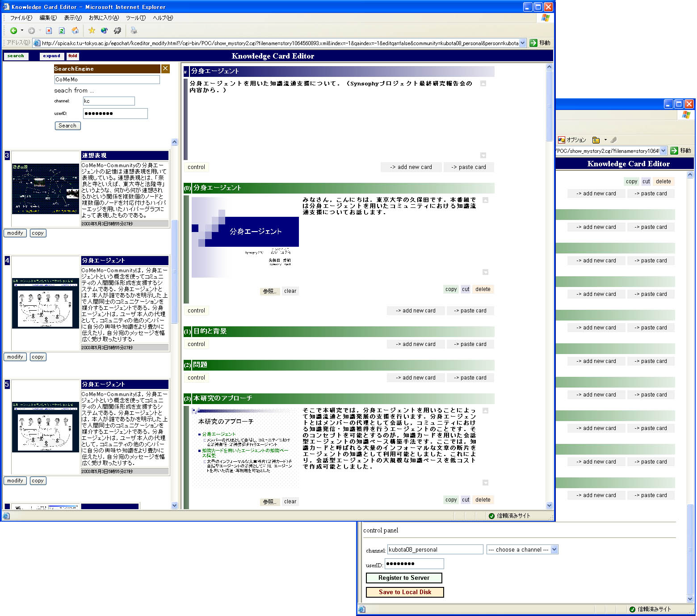
Task: Click the search channel input field containing 'kc'
Action: (x=109, y=101)
